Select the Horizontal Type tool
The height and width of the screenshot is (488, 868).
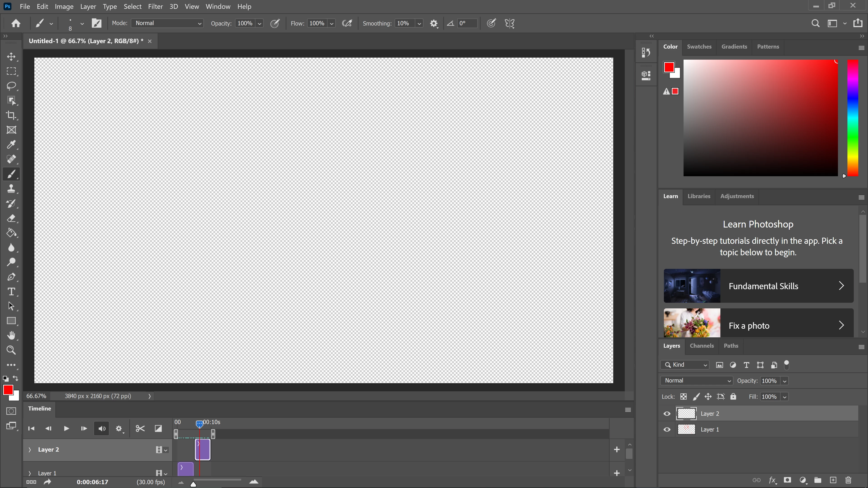(11, 292)
